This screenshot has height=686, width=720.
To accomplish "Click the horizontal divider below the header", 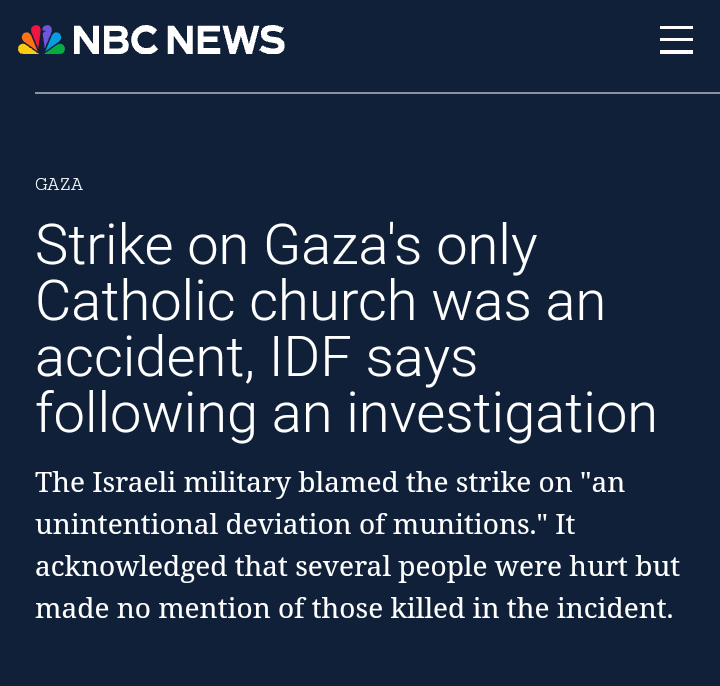I will tap(377, 93).
